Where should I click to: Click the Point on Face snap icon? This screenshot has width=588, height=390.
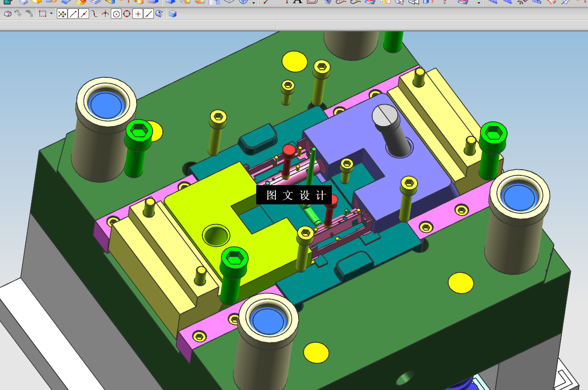point(159,14)
